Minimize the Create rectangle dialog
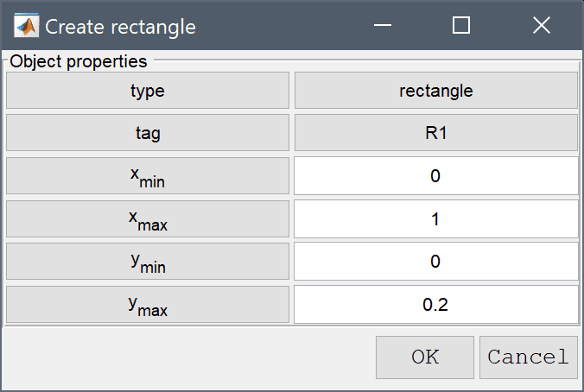Viewport: 584px width, 392px height. [x=383, y=25]
